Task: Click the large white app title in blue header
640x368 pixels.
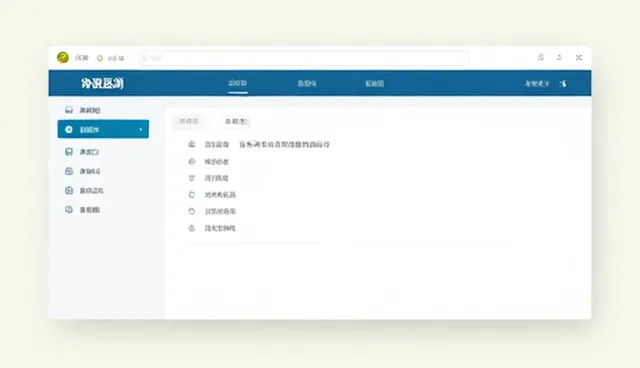Action: click(102, 84)
